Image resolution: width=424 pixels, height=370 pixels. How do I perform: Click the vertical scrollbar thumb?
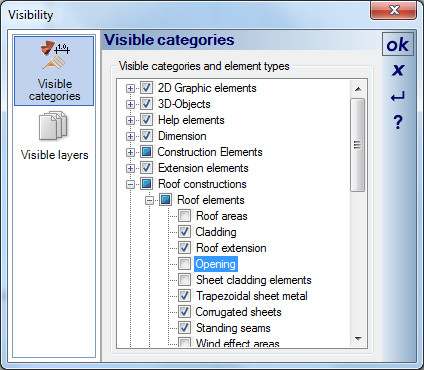click(x=358, y=145)
